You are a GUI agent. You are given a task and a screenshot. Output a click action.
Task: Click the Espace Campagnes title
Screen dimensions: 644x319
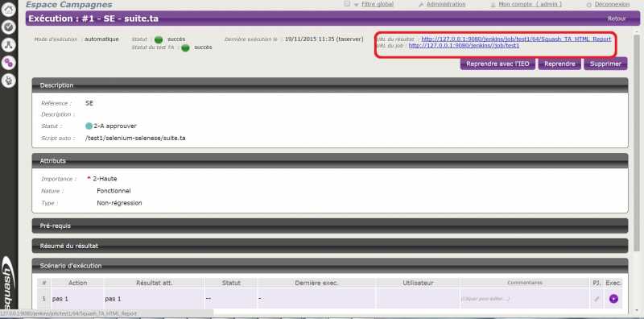[68, 5]
